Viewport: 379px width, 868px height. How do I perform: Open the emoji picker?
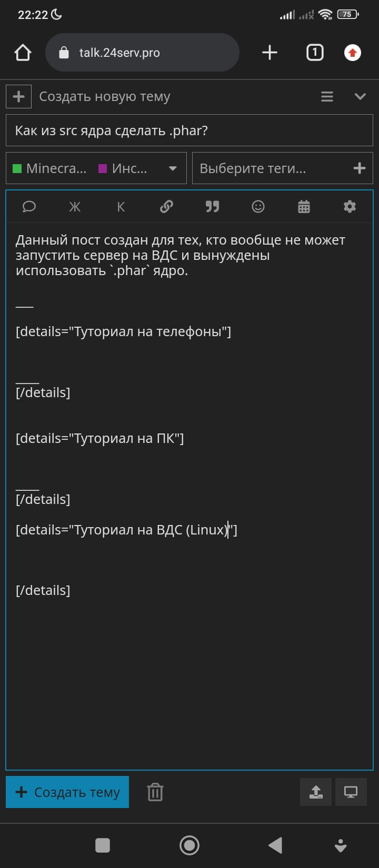point(258,207)
